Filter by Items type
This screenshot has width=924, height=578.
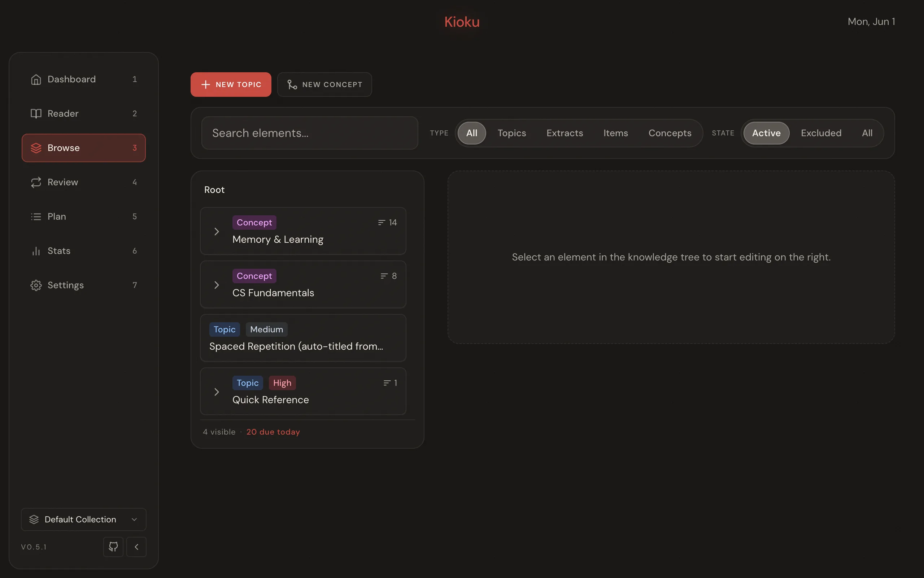pos(615,133)
